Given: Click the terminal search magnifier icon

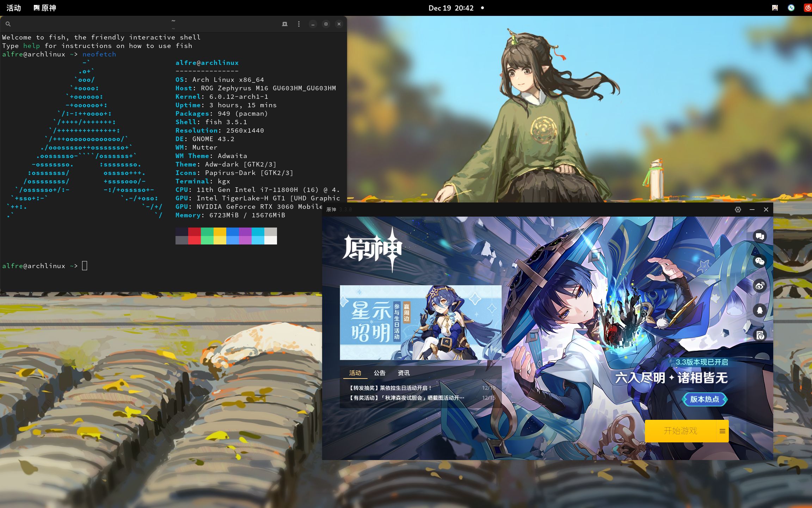Looking at the screenshot, I should [x=8, y=24].
